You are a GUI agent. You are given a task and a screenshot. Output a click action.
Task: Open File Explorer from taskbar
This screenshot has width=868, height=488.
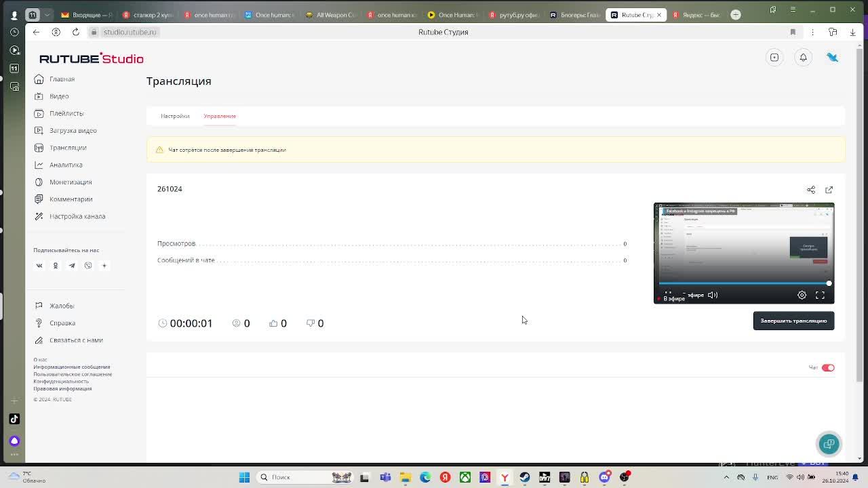pyautogui.click(x=405, y=477)
